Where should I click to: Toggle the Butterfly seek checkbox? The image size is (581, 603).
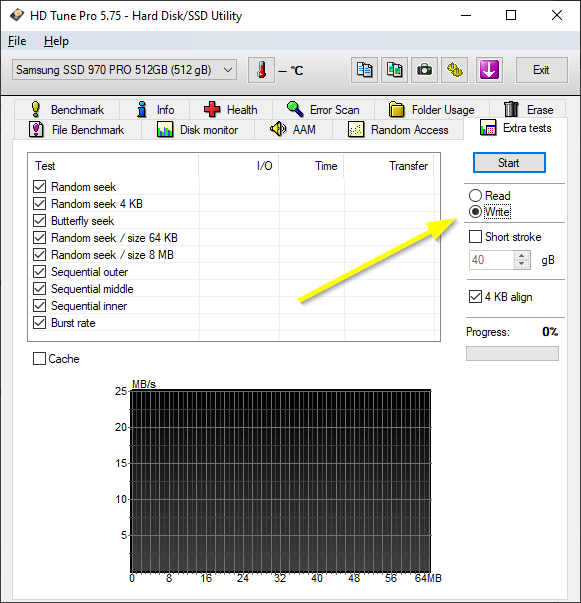point(39,221)
